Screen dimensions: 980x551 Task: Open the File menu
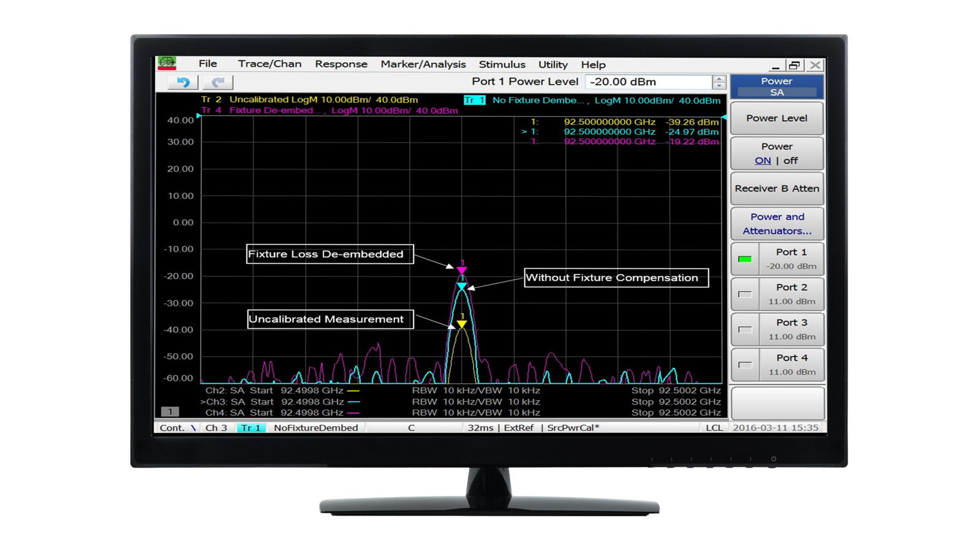208,64
